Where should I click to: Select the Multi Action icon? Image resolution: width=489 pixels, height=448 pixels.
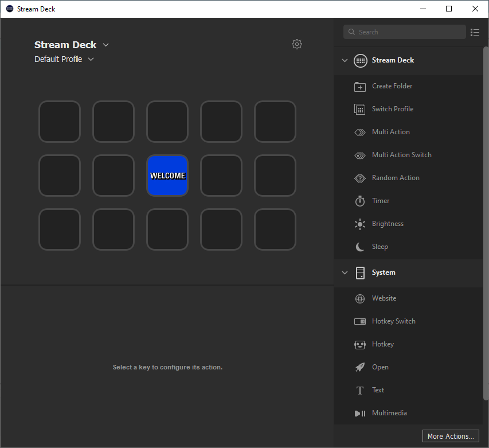coord(360,133)
